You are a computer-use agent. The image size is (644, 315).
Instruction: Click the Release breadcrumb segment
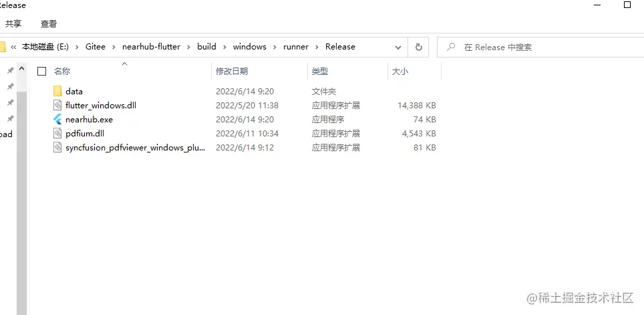click(340, 47)
